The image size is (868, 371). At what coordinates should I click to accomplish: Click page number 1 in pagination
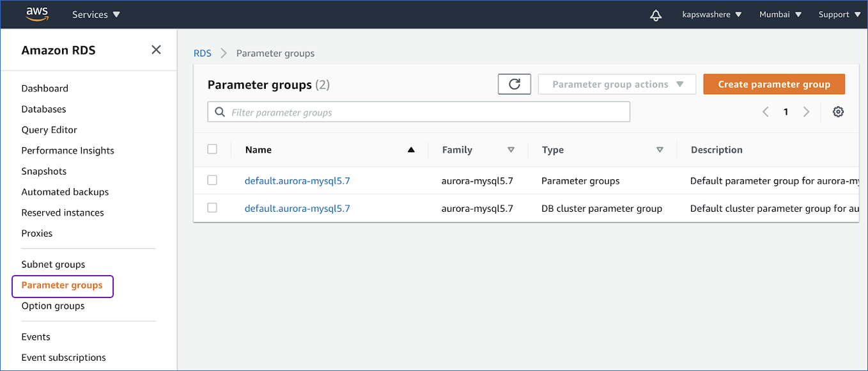click(786, 112)
